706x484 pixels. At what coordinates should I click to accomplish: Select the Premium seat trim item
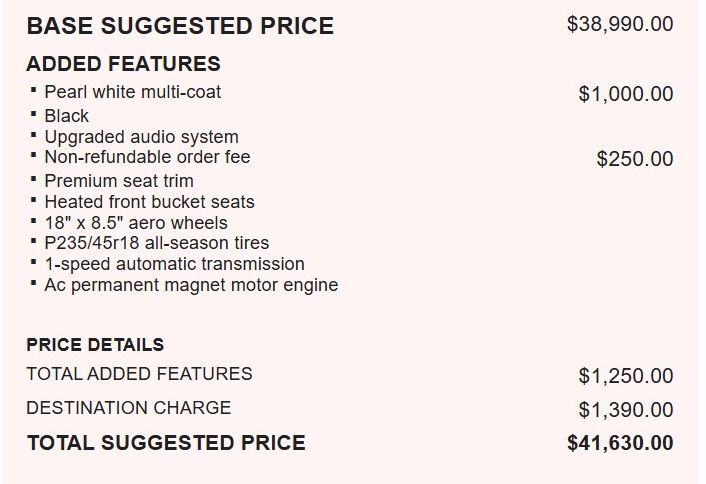(119, 181)
